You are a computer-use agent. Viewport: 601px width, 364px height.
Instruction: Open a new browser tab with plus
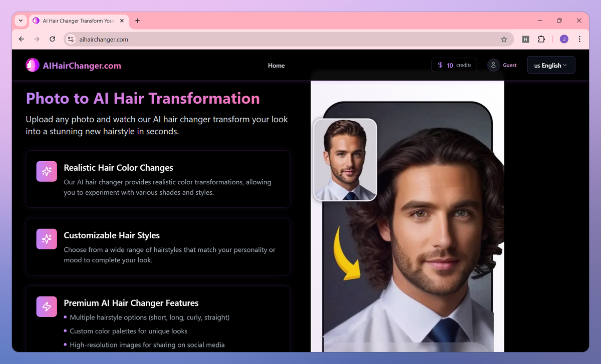[x=138, y=21]
